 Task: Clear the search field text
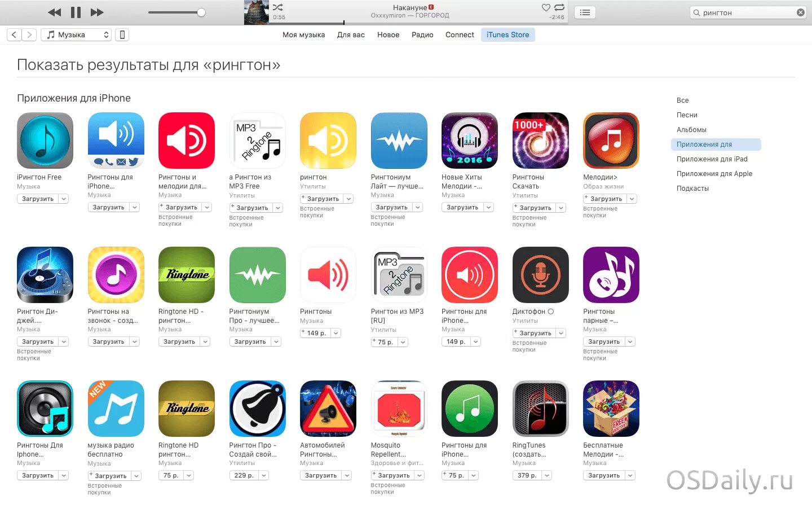(801, 12)
